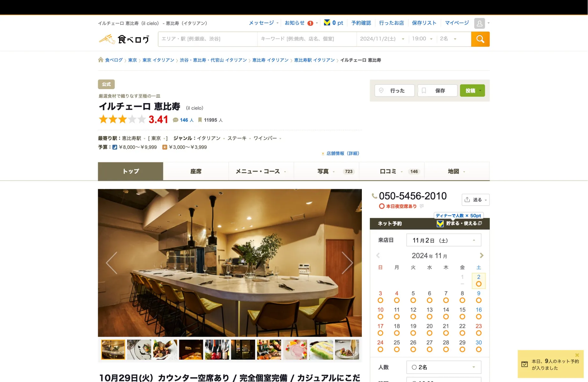Click the area/station search input field
The width and height of the screenshot is (588, 382).
pos(207,39)
